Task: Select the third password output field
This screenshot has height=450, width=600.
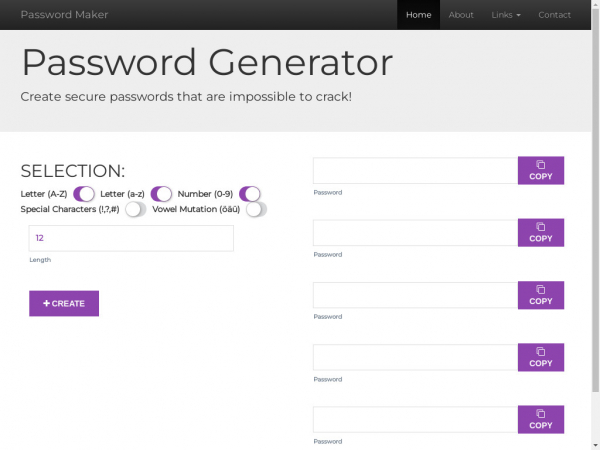Action: 414,295
